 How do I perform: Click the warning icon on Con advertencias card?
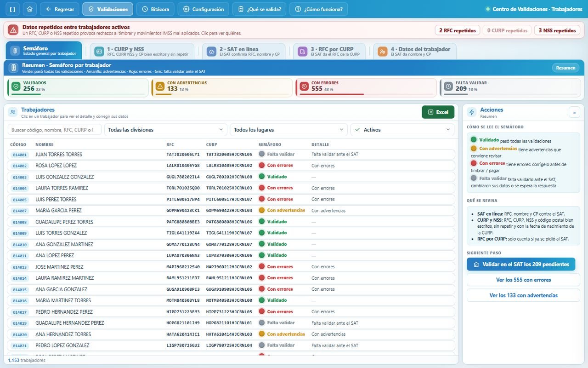coord(160,86)
